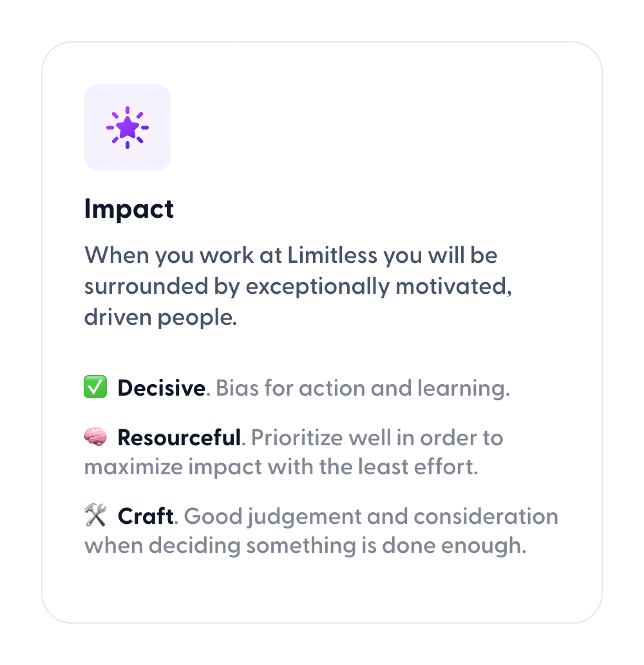The width and height of the screenshot is (644, 665).
Task: Click the text "Bias for action and learning."
Action: point(363,389)
